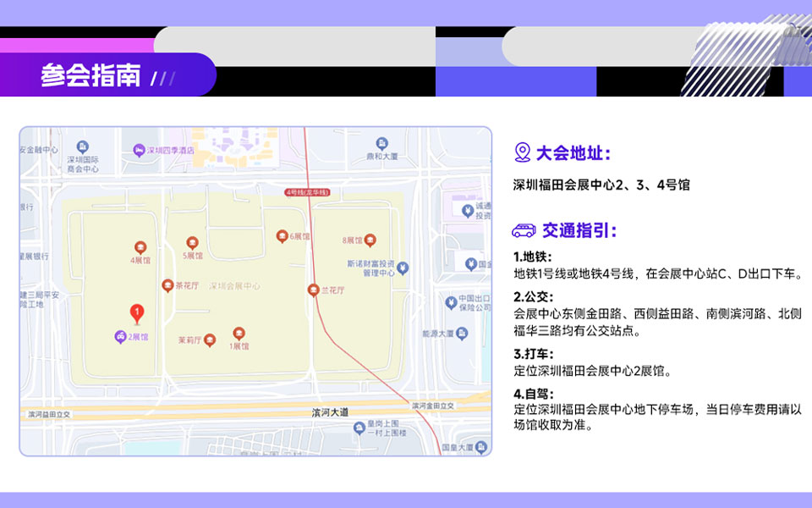Click the 6展馆 hall marker
Screen dimensions: 812x508
(283, 236)
